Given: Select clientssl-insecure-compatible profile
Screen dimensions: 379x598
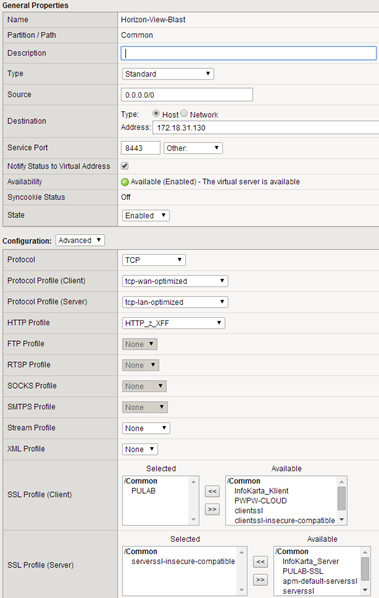Looking at the screenshot, I should point(284,521).
